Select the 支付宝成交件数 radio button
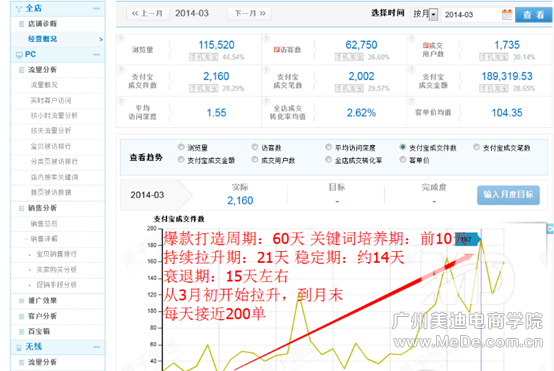The height and width of the screenshot is (371, 554). (x=402, y=147)
